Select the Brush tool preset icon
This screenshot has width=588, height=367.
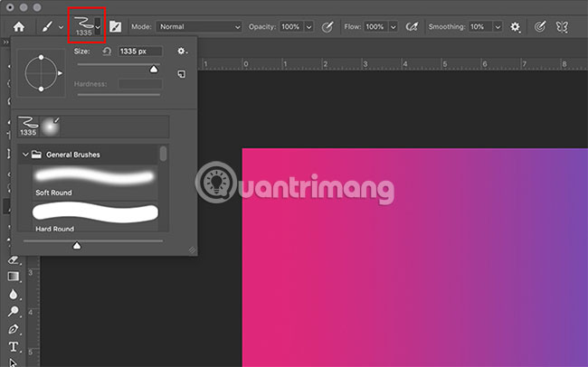point(47,26)
